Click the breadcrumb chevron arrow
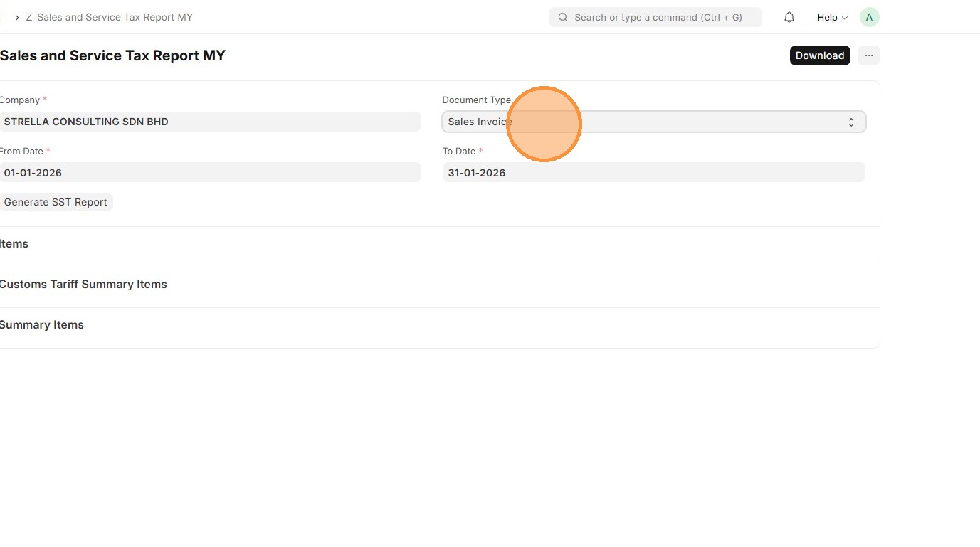Screen dimensions: 980x547 [x=17, y=17]
